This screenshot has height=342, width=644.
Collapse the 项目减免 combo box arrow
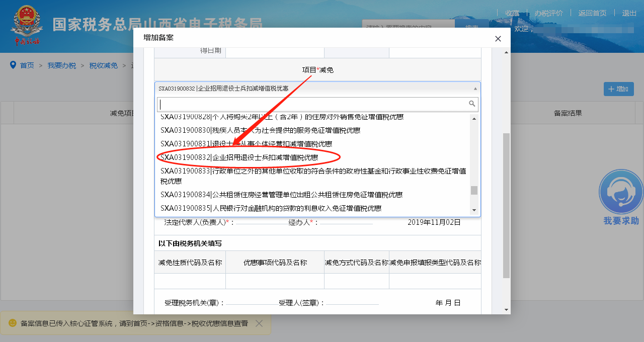tap(475, 88)
